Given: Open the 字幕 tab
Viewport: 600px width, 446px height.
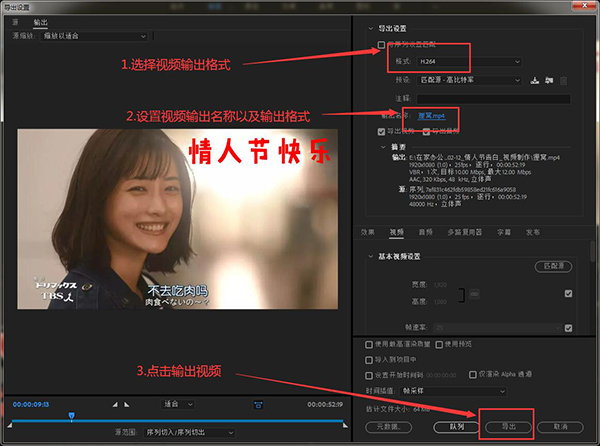Looking at the screenshot, I should (504, 232).
